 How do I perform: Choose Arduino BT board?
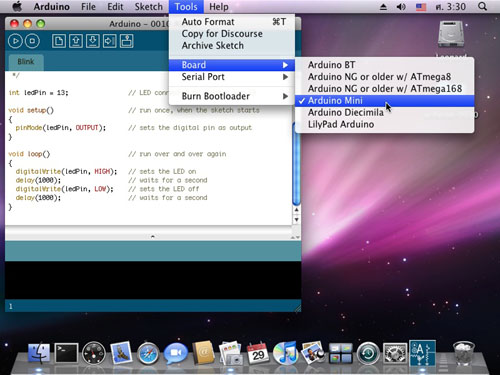(x=384, y=65)
